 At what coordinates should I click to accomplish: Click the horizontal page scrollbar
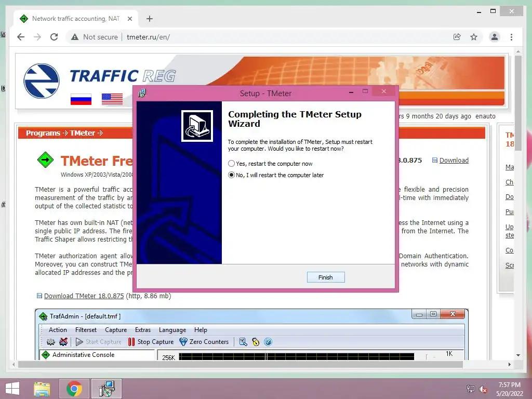click(x=240, y=364)
